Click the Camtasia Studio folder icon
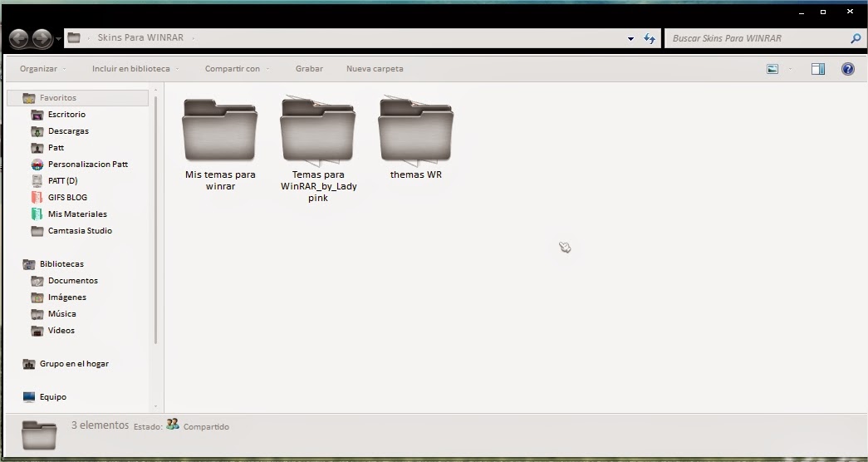This screenshot has height=462, width=868. (x=37, y=231)
